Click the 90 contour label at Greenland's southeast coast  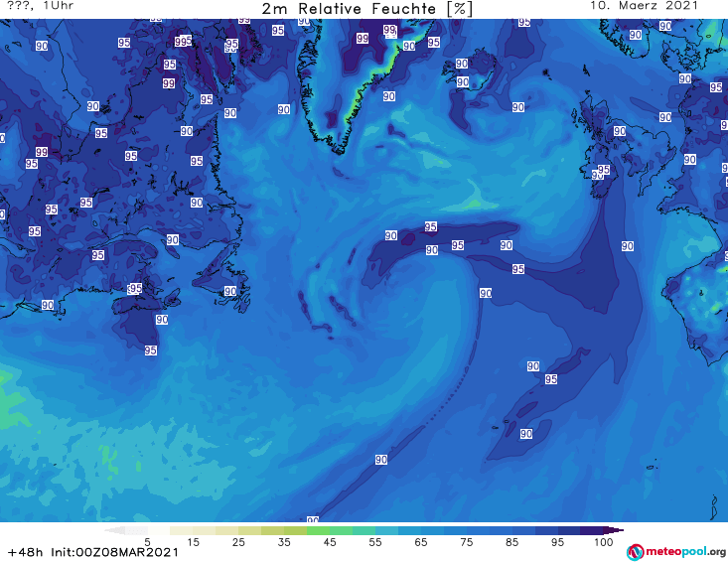point(389,96)
